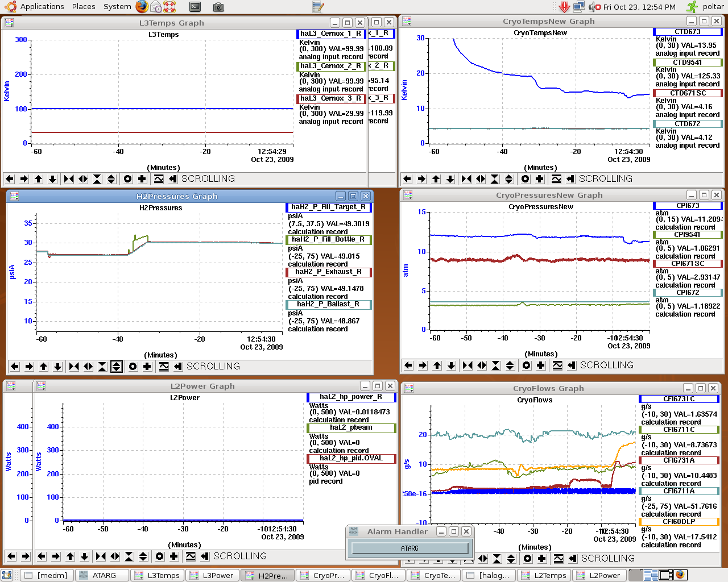Switch to L3Temps taskbar window
Image resolution: width=728 pixels, height=582 pixels.
[x=158, y=575]
